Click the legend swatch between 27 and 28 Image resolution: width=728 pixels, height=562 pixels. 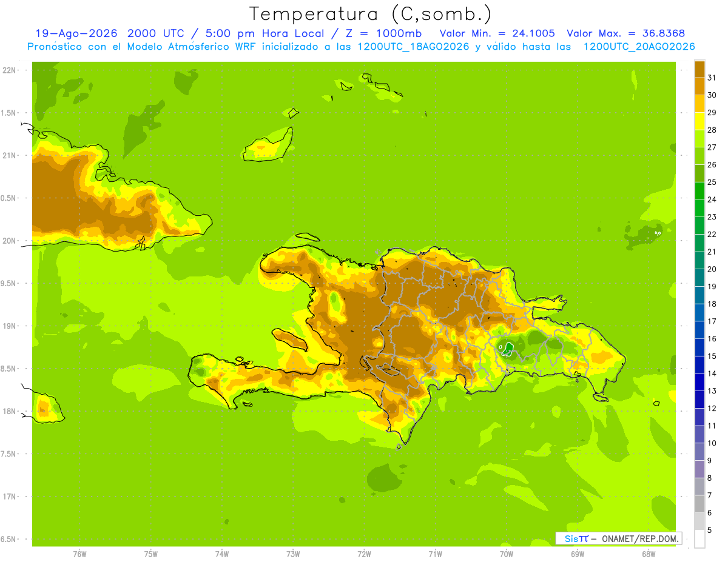coord(699,138)
